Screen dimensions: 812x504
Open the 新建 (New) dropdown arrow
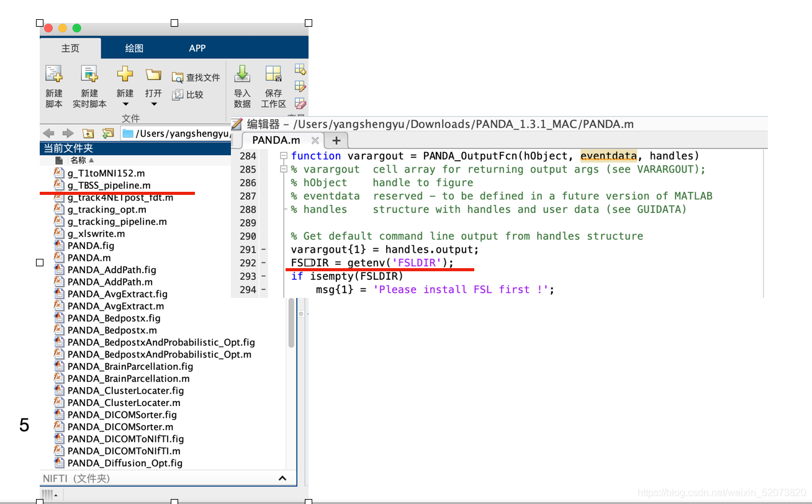(x=125, y=104)
